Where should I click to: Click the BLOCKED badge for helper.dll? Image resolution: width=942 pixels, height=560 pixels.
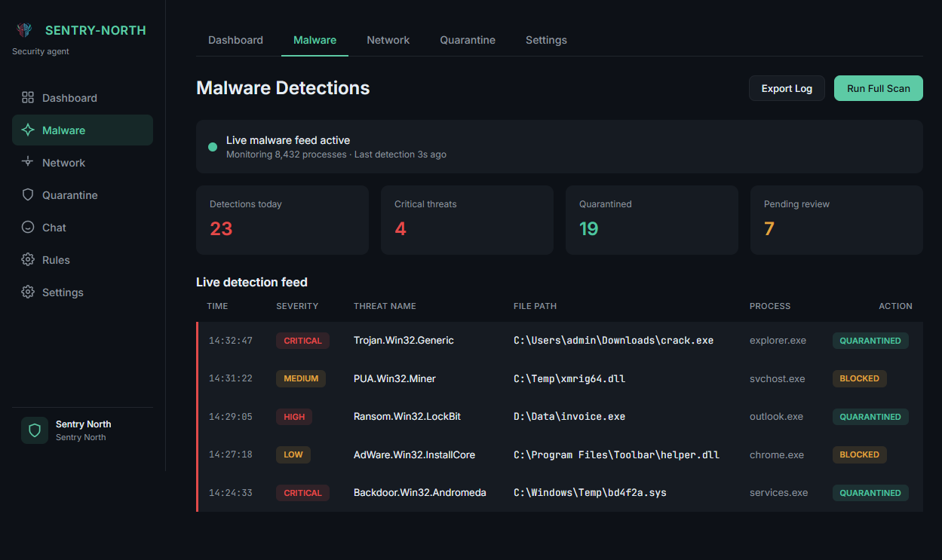pos(860,454)
